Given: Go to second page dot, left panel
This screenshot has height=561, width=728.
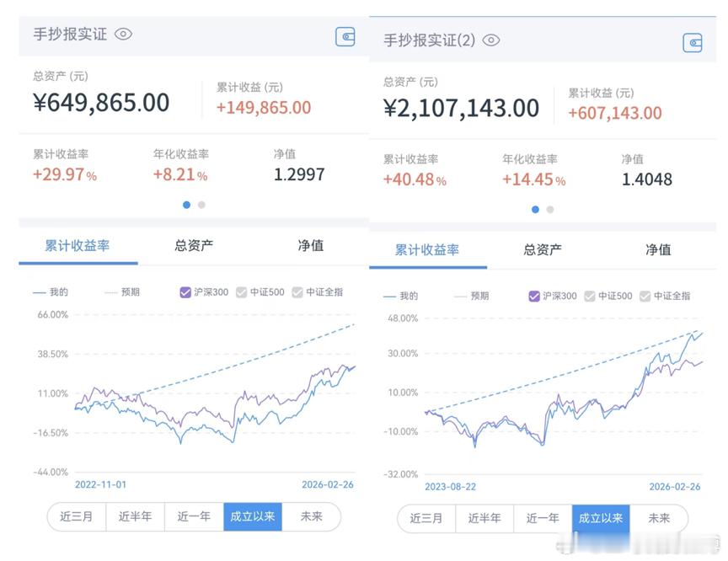Looking at the screenshot, I should point(201,205).
